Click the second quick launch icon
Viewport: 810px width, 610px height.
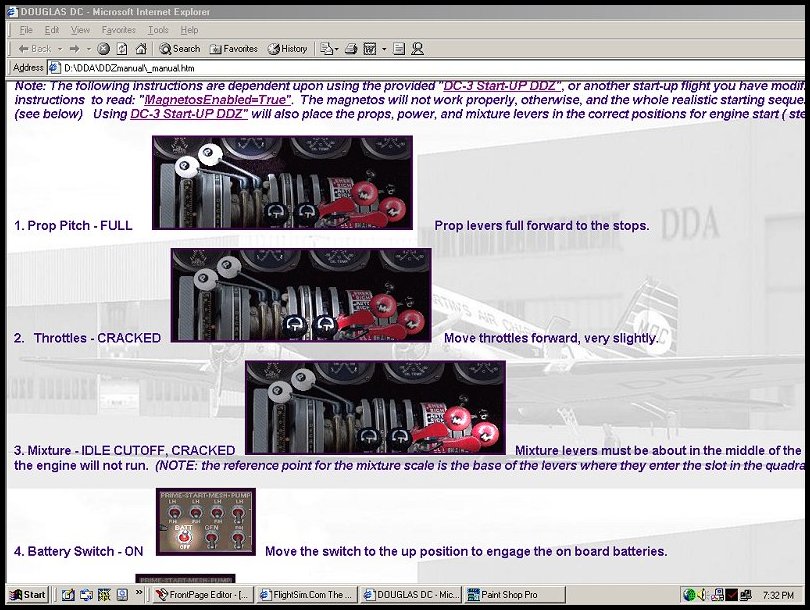point(86,595)
